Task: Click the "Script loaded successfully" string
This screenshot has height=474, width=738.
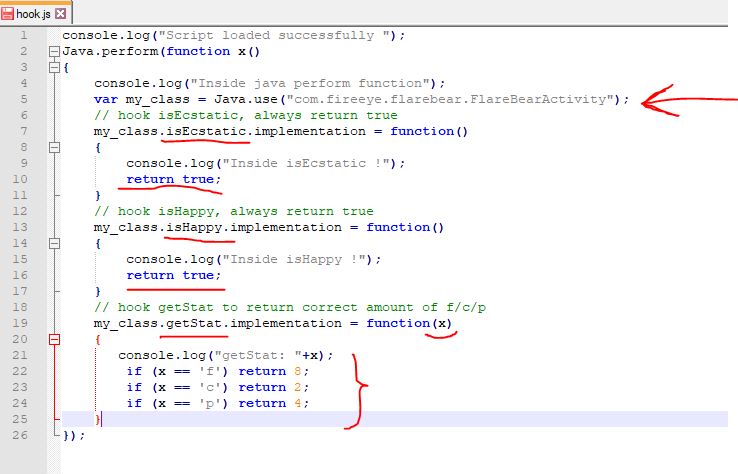Action: click(277, 35)
